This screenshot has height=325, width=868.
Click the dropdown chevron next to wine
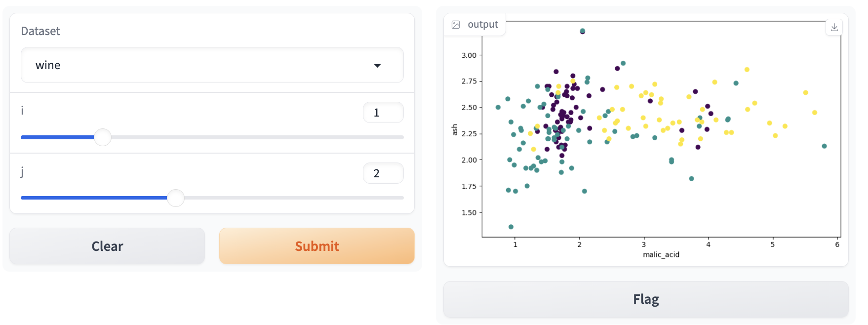[378, 65]
